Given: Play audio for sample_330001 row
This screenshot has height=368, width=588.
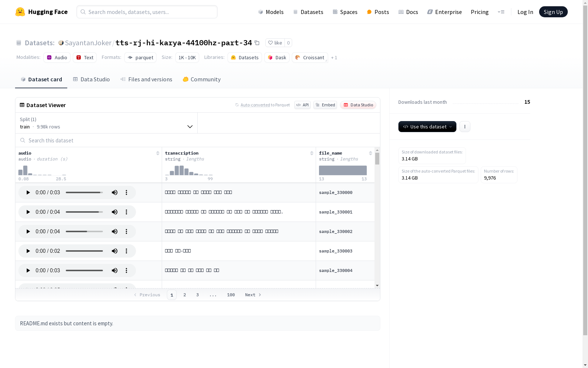Looking at the screenshot, I should pyautogui.click(x=28, y=212).
